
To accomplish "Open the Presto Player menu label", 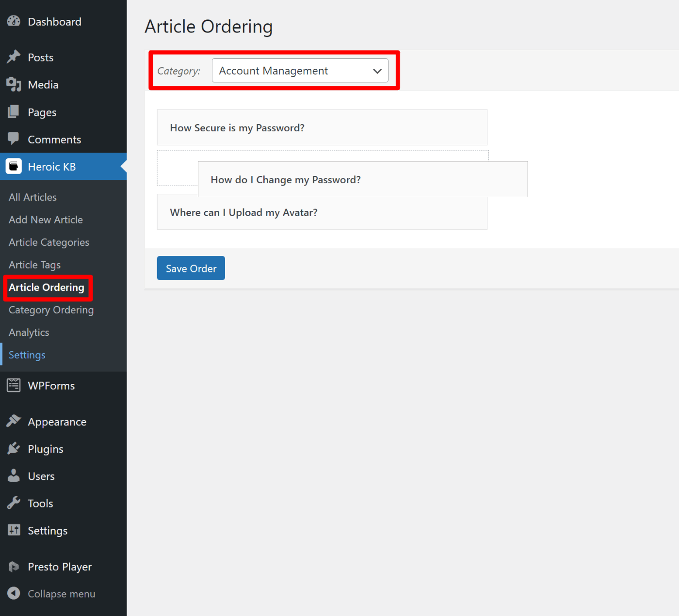I will (60, 567).
